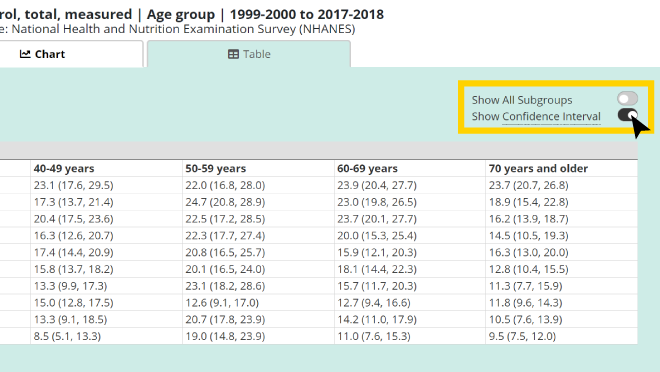Select the Table tab
The image size is (660, 372).
click(249, 54)
